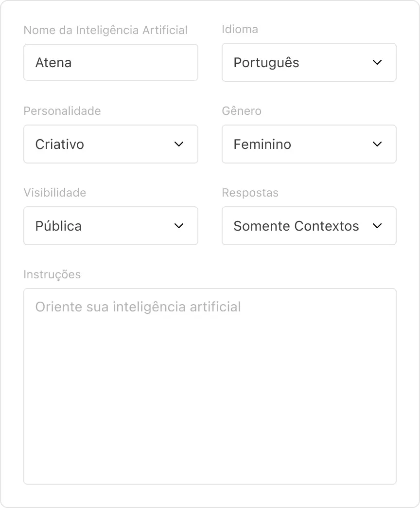The height and width of the screenshot is (508, 420).
Task: Select the Personalidade field label
Action: pos(62,111)
